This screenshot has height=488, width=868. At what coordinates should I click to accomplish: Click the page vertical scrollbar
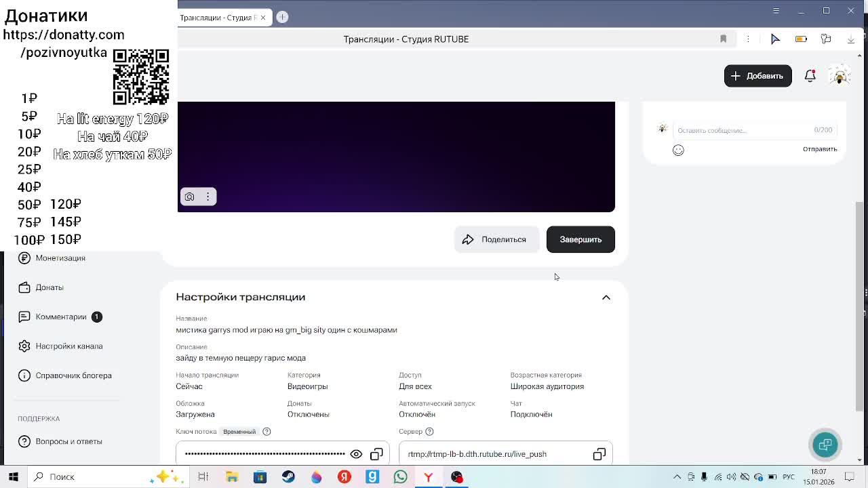click(x=860, y=305)
